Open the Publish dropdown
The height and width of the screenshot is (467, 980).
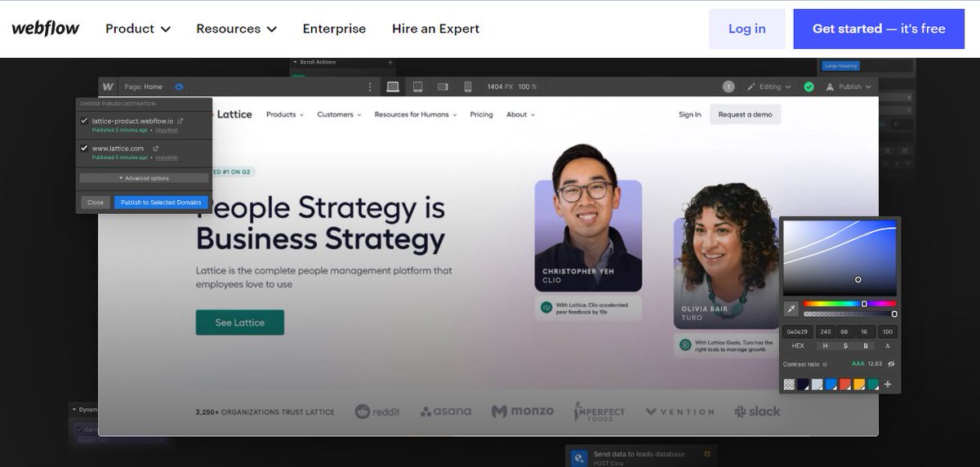[x=849, y=87]
